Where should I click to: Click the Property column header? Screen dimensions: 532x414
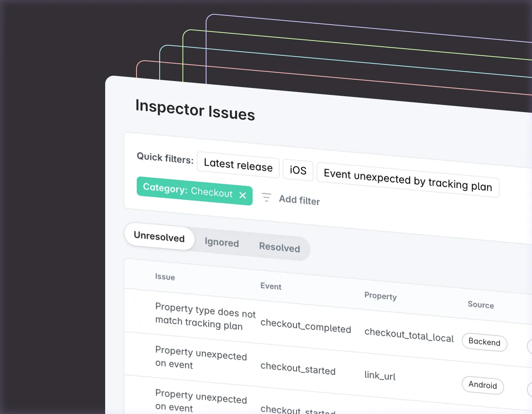point(380,295)
